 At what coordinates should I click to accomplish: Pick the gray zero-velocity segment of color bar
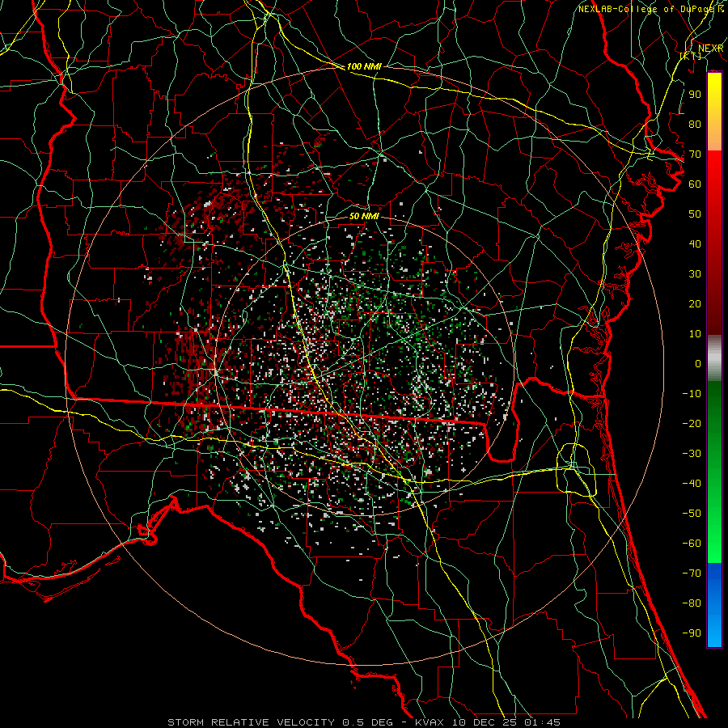pyautogui.click(x=714, y=358)
